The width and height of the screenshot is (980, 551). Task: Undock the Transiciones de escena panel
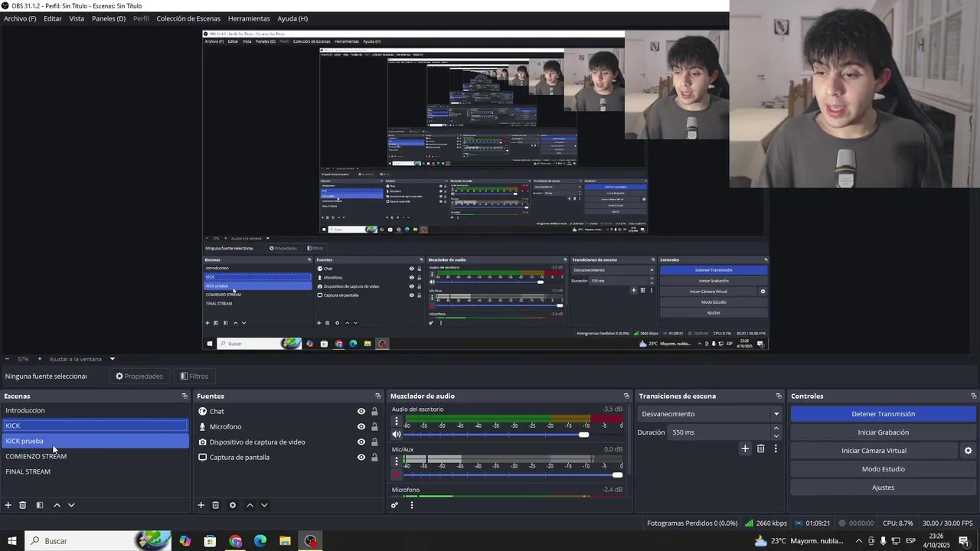coord(779,396)
